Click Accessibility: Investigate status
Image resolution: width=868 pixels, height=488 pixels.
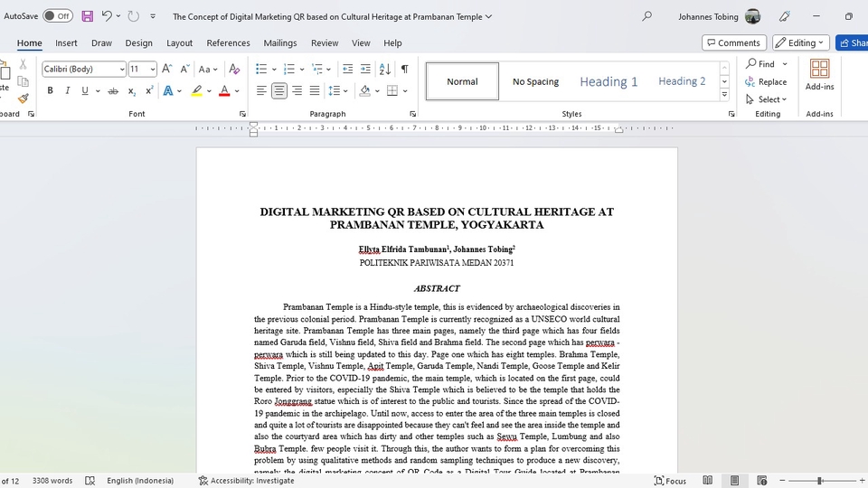coord(246,480)
